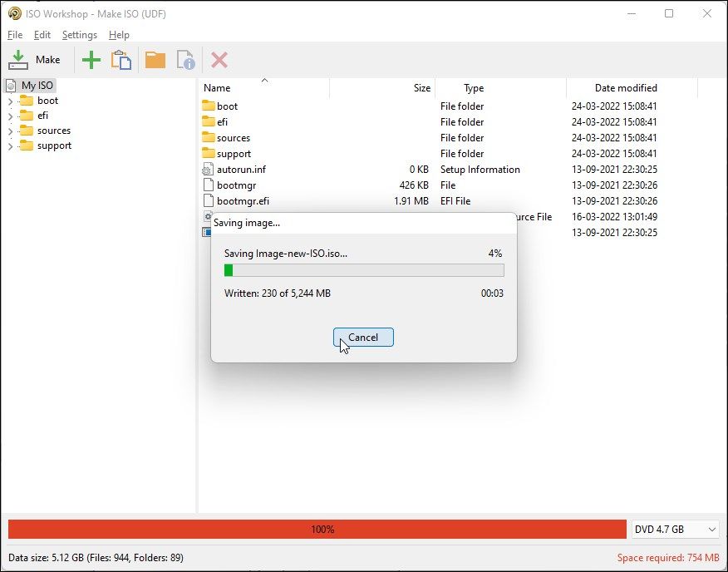Image resolution: width=728 pixels, height=572 pixels.
Task: Click the Paste from clipboard icon
Action: [121, 59]
